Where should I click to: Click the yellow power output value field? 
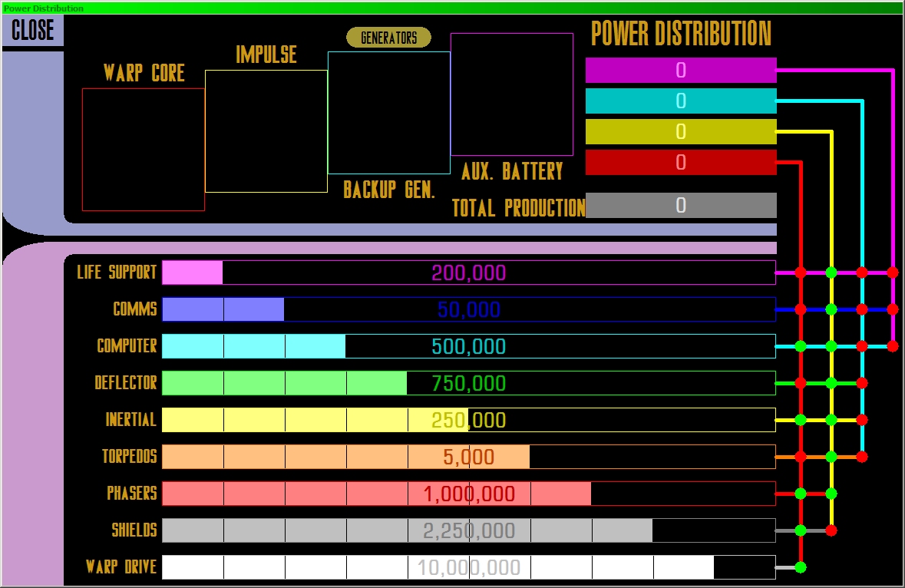coord(681,131)
